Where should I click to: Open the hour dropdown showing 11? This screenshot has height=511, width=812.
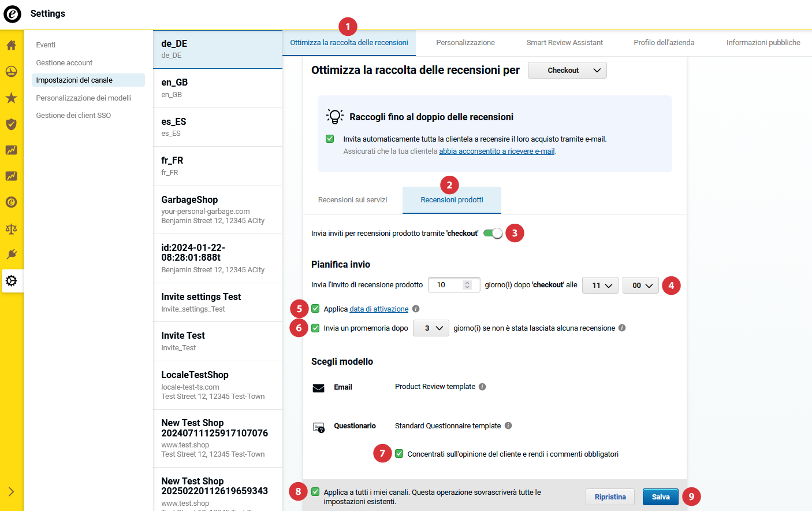pos(601,286)
